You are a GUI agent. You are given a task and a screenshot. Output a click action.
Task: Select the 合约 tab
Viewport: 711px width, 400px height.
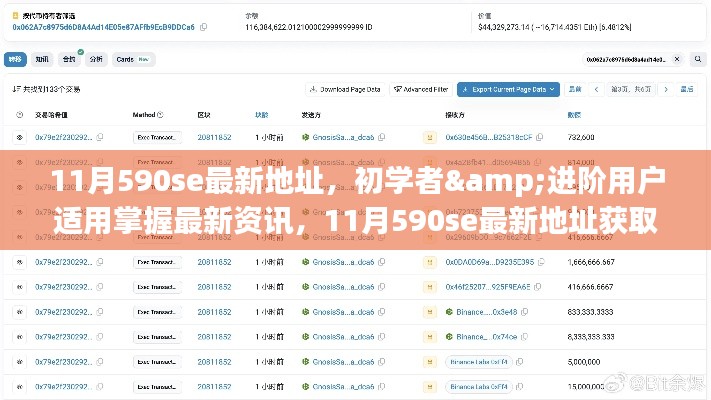pyautogui.click(x=70, y=59)
